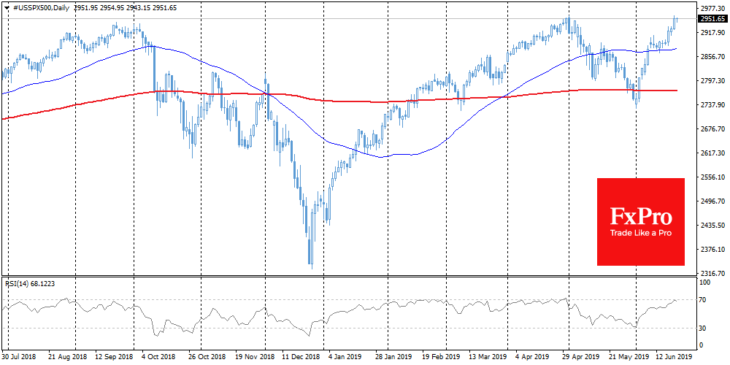Click the FxPro logo watermark
The width and height of the screenshot is (730, 365).
(x=641, y=222)
